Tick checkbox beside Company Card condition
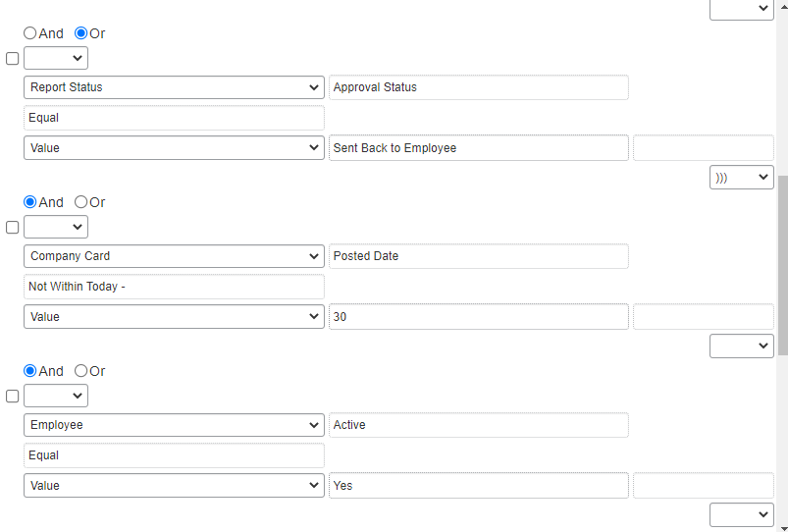 (13, 228)
